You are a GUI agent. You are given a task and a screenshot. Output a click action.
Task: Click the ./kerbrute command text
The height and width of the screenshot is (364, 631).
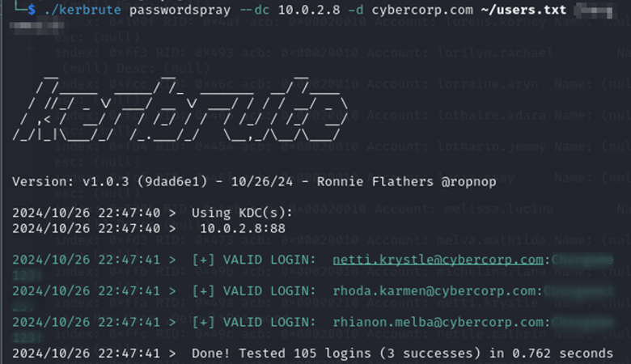tap(82, 10)
